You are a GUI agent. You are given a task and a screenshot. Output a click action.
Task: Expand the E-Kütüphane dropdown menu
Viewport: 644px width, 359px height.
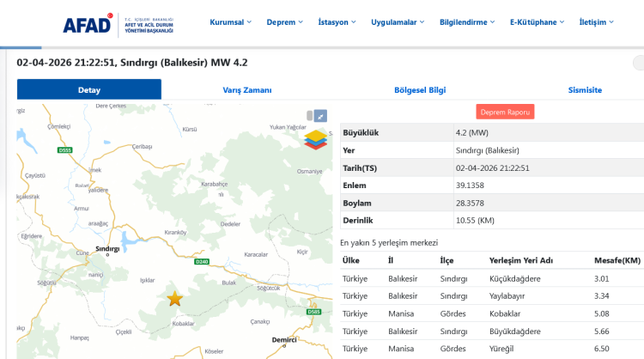[x=537, y=22]
